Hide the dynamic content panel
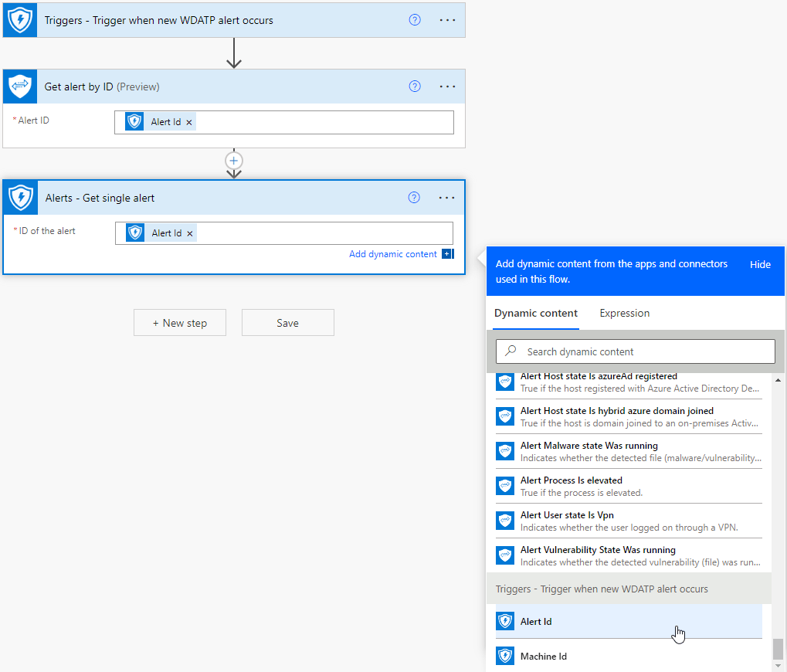This screenshot has height=672, width=787. (760, 264)
